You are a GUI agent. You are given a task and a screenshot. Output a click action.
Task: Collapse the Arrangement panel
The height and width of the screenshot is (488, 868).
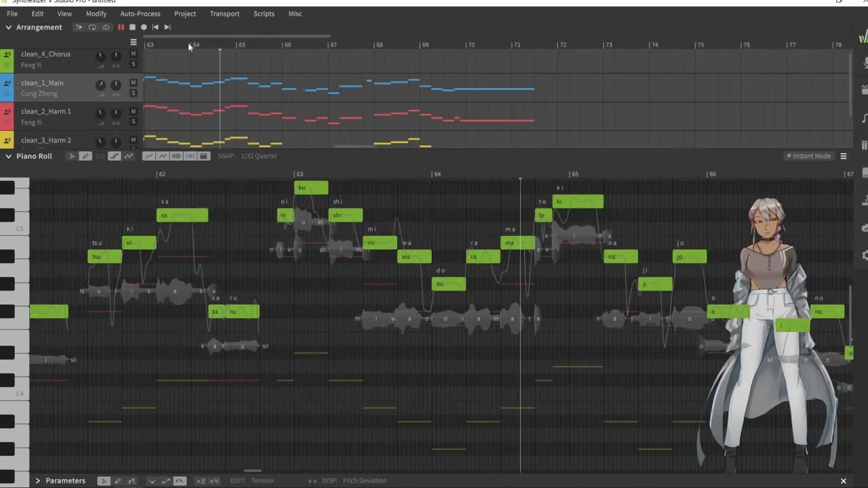coord(8,27)
